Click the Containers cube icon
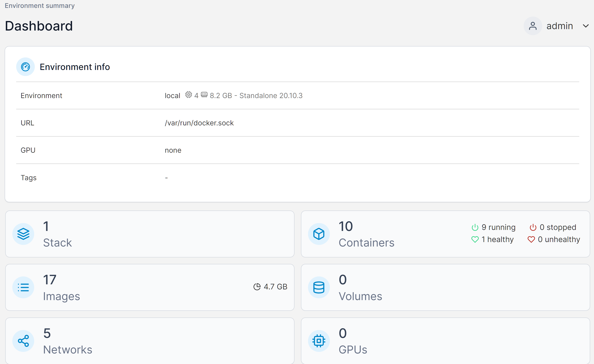 point(319,234)
